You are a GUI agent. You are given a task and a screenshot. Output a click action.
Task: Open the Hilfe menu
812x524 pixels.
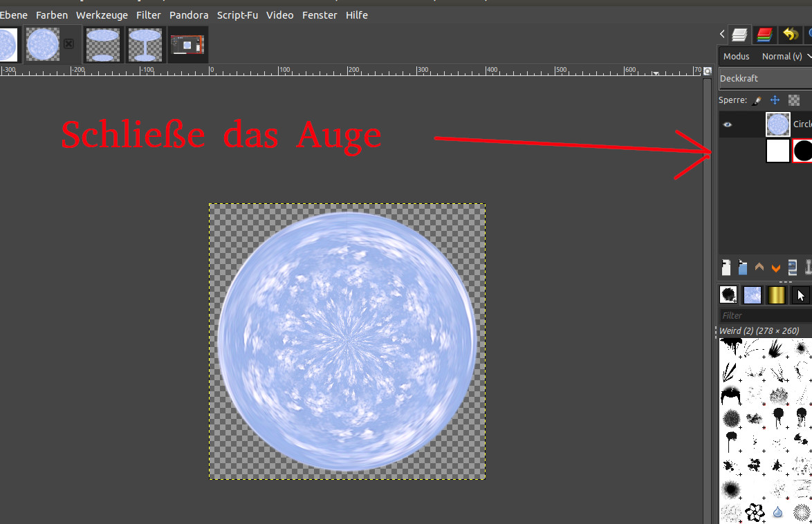pos(357,15)
